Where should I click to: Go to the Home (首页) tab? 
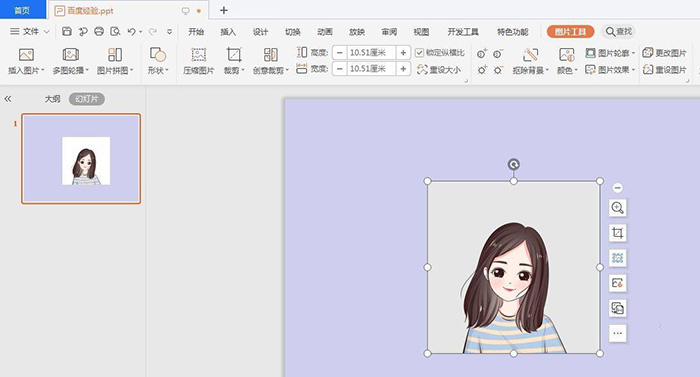point(22,10)
